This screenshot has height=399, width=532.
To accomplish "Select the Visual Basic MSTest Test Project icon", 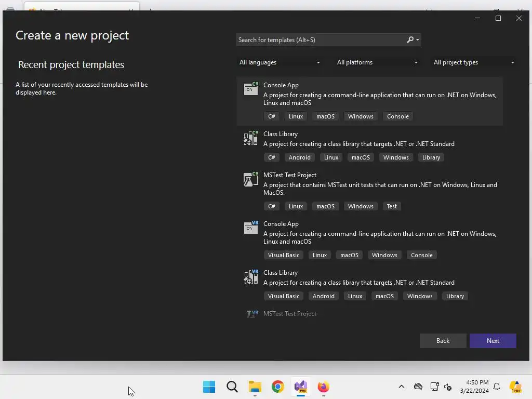I will point(252,314).
